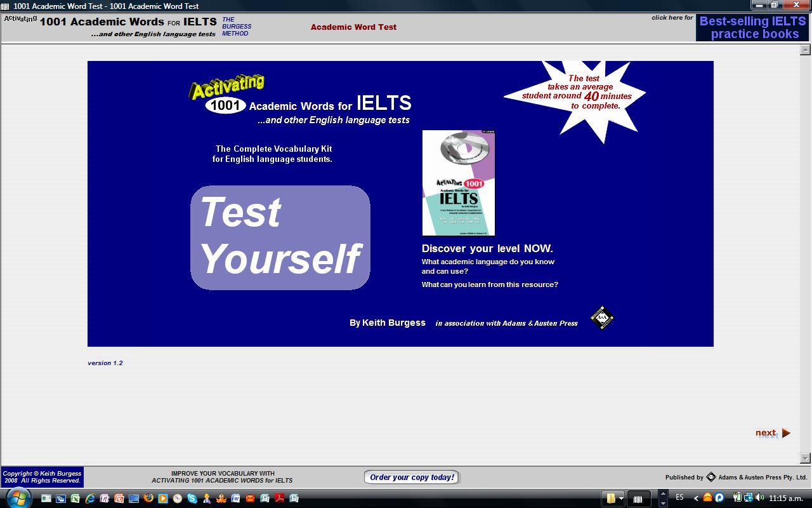This screenshot has width=812, height=508.
Task: Click the figure icon next to Skype
Action: [x=207, y=498]
